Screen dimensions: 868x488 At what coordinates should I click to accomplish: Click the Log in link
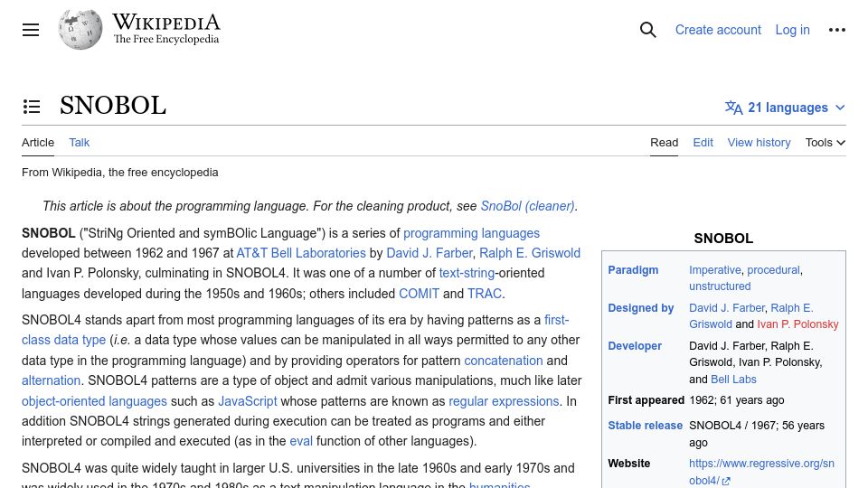pyautogui.click(x=792, y=30)
